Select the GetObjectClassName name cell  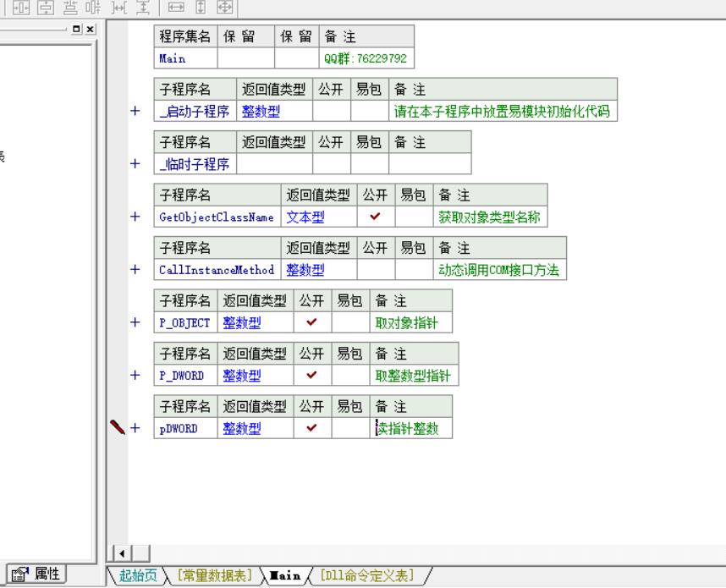point(217,217)
